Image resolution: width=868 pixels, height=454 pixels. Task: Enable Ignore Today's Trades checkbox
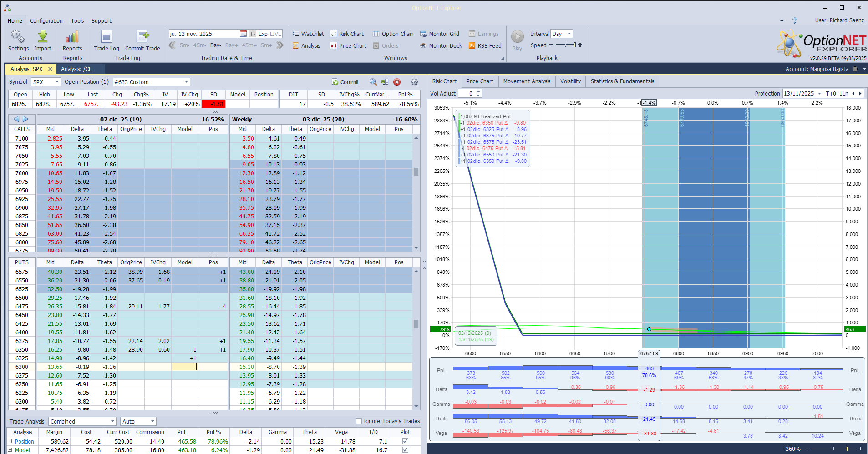[x=359, y=421]
